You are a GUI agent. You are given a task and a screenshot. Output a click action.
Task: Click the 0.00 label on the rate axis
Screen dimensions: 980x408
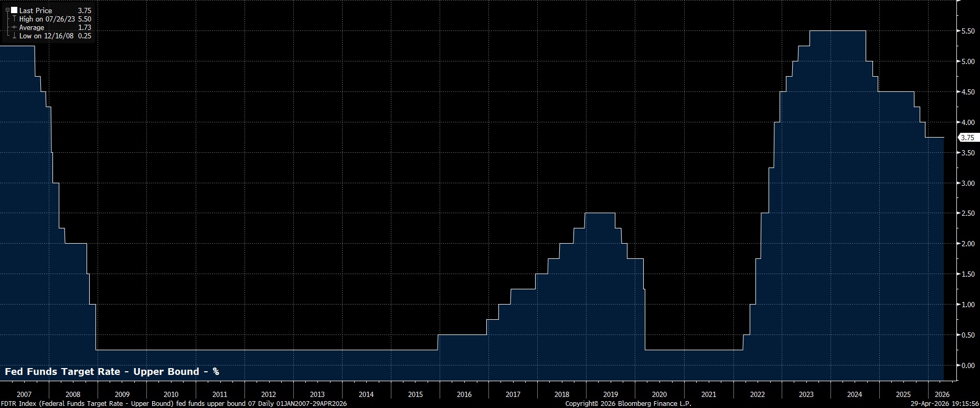(x=967, y=365)
